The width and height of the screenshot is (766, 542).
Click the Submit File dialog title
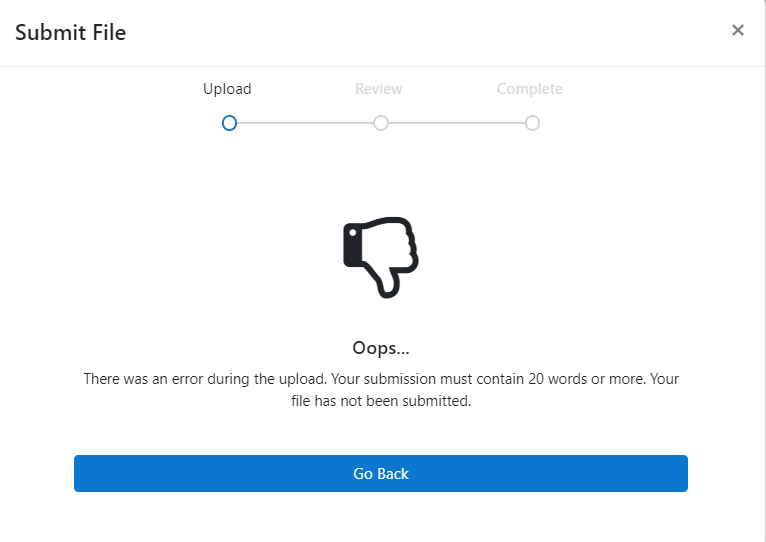click(x=70, y=33)
